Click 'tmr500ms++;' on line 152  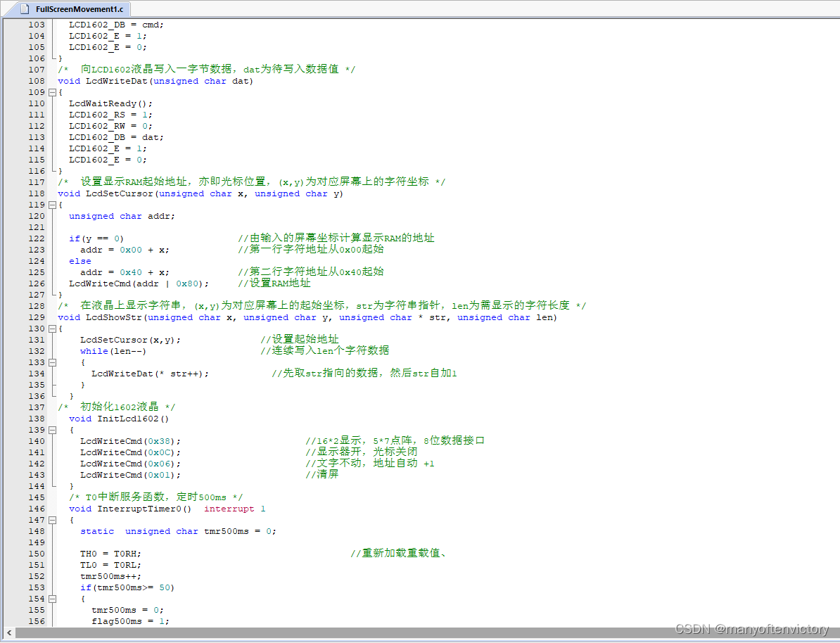(111, 576)
